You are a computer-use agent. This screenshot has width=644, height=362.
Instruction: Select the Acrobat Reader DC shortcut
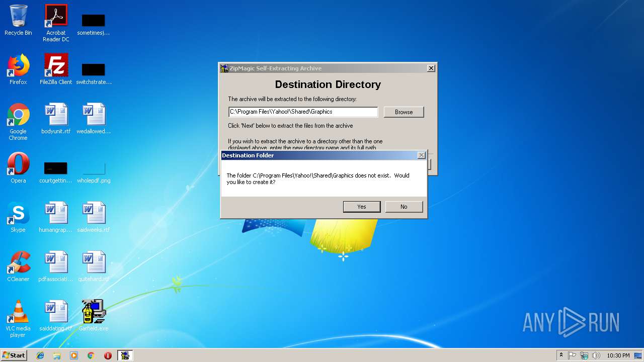(x=56, y=23)
